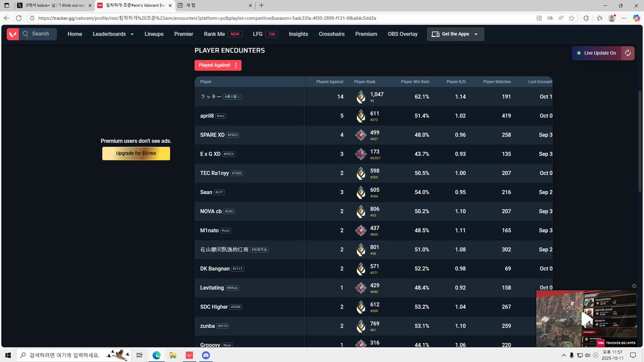Open Task View on the taskbar
644x362 pixels.
pyautogui.click(x=139, y=355)
